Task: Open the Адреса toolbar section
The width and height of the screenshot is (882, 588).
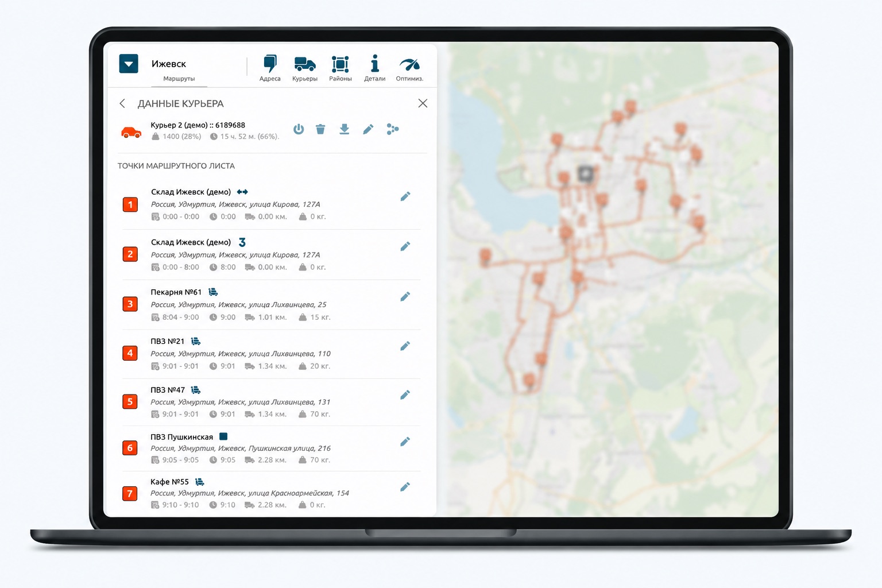Action: tap(270, 68)
